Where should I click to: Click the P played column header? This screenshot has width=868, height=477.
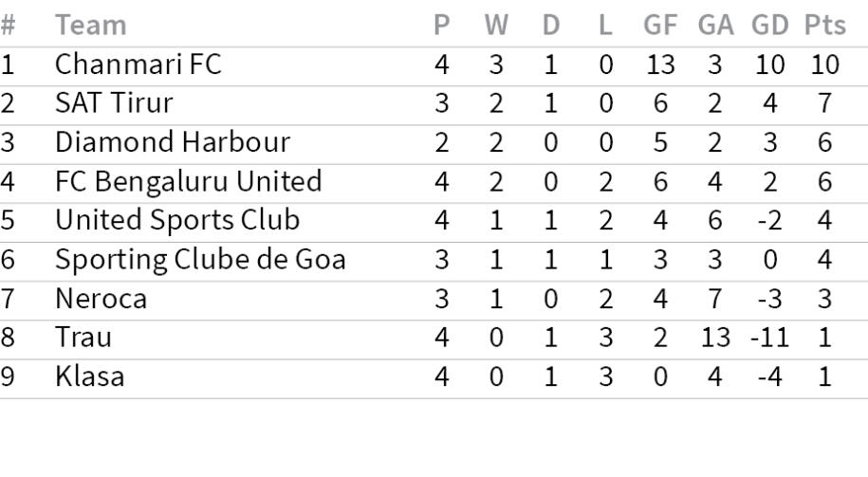tap(441, 25)
